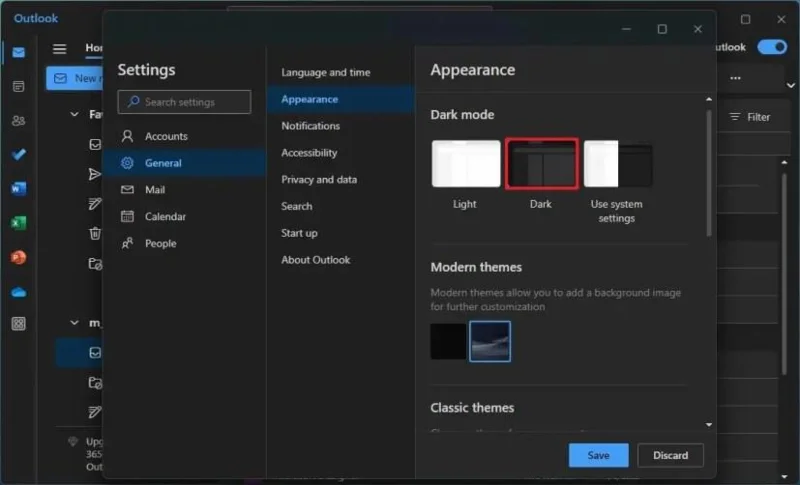This screenshot has width=800, height=485.
Task: Open Language and time settings
Action: 341,72
